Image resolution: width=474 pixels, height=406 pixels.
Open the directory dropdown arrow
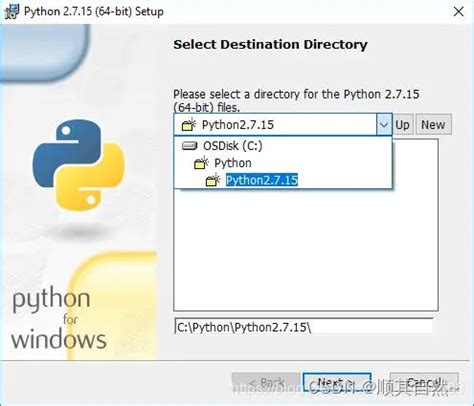(384, 125)
